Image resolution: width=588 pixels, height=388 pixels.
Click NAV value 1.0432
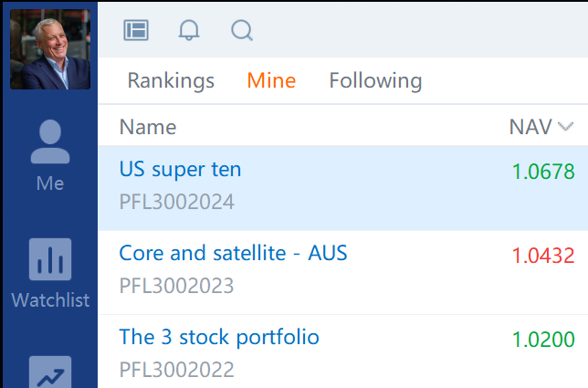[543, 256]
